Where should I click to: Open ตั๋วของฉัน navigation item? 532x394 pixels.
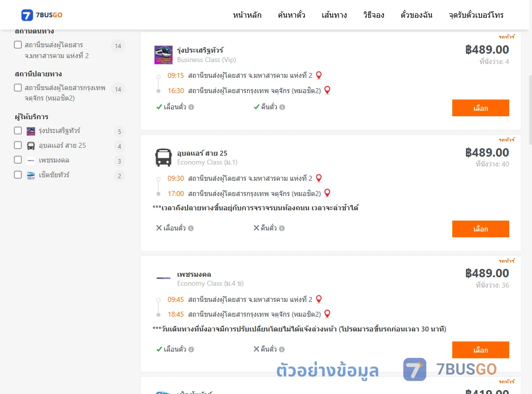click(416, 15)
